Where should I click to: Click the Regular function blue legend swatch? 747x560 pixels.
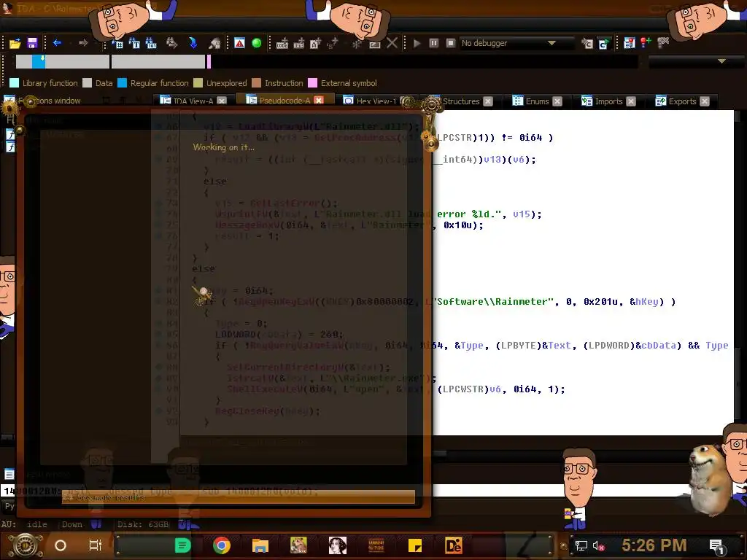(x=122, y=83)
